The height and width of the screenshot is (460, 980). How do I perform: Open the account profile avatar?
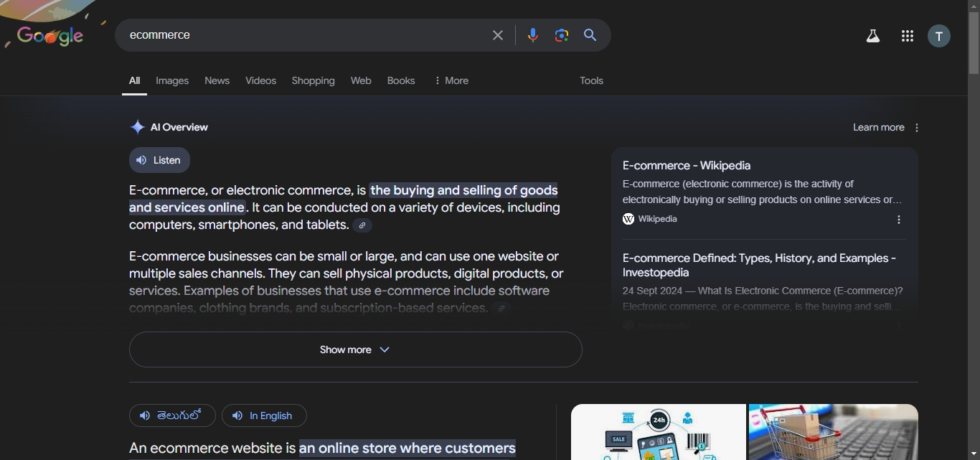(x=939, y=36)
